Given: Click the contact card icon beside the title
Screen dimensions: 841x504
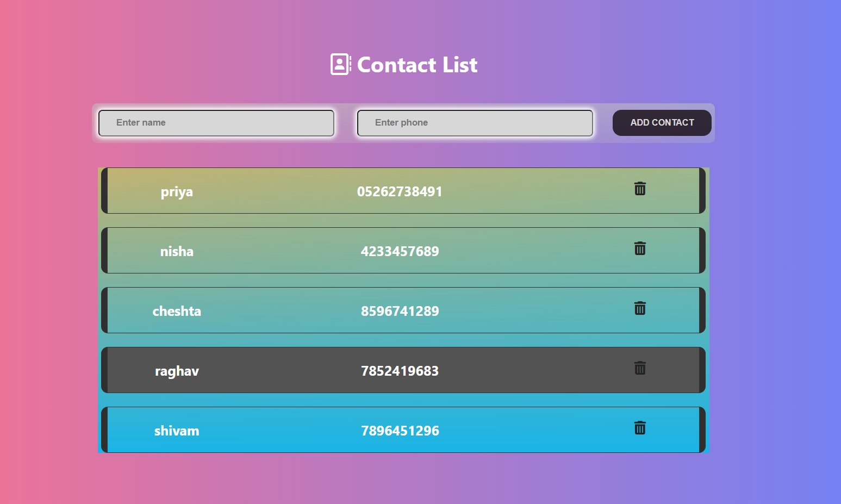Looking at the screenshot, I should 340,64.
